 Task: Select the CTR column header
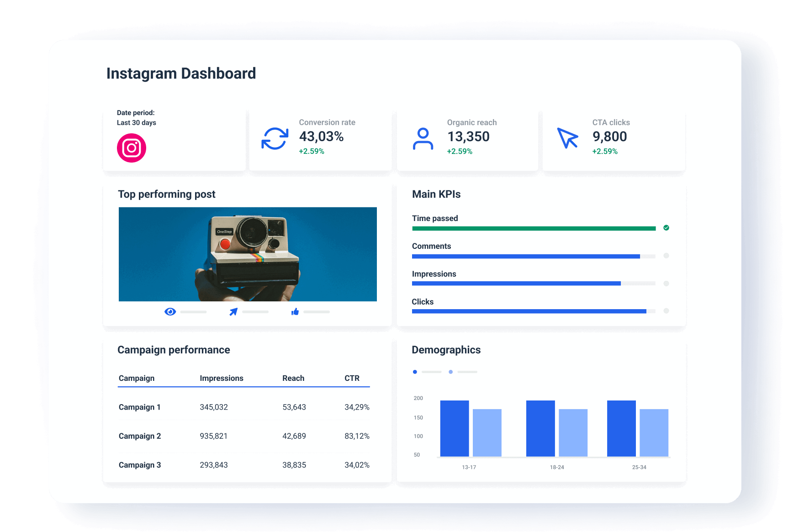pos(353,378)
